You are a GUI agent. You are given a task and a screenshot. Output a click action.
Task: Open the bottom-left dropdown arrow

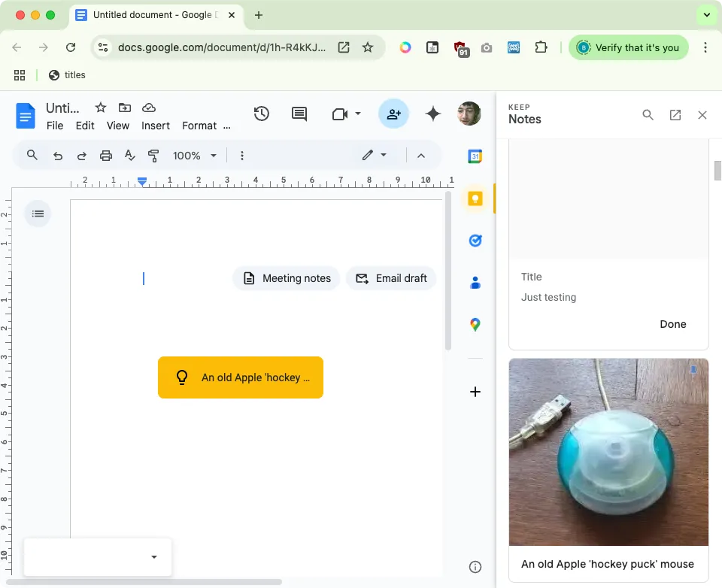coord(154,557)
